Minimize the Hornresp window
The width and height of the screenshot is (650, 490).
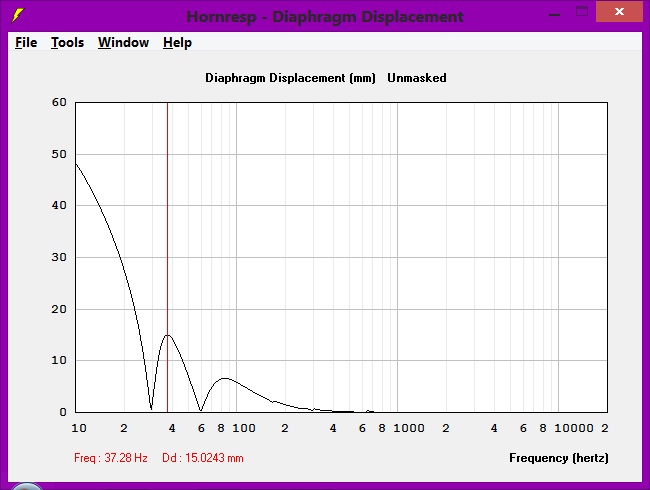tap(554, 15)
